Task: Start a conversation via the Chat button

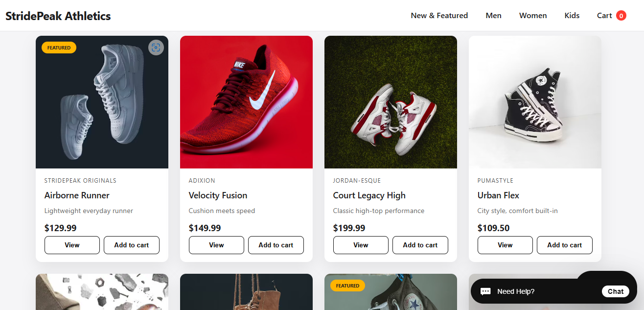Action: [x=615, y=291]
